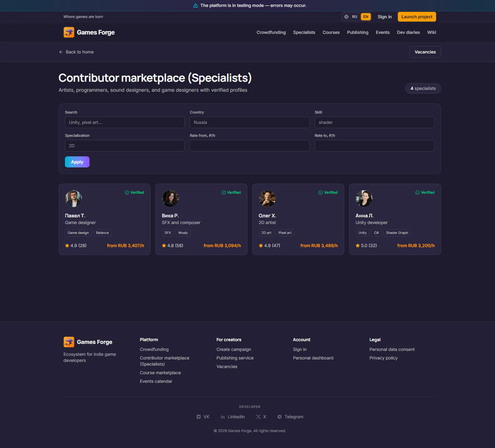Click the X social icon in footer
This screenshot has height=448, width=495.
258,417
